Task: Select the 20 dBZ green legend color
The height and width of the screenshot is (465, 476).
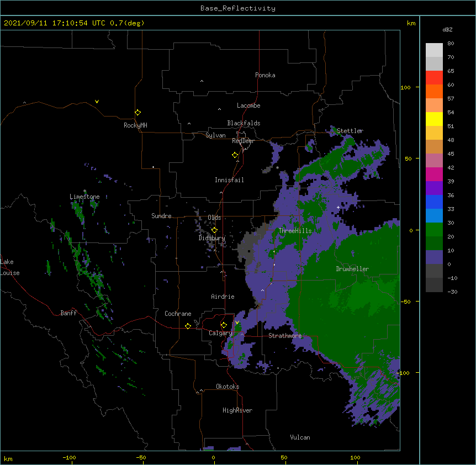Action: (434, 243)
